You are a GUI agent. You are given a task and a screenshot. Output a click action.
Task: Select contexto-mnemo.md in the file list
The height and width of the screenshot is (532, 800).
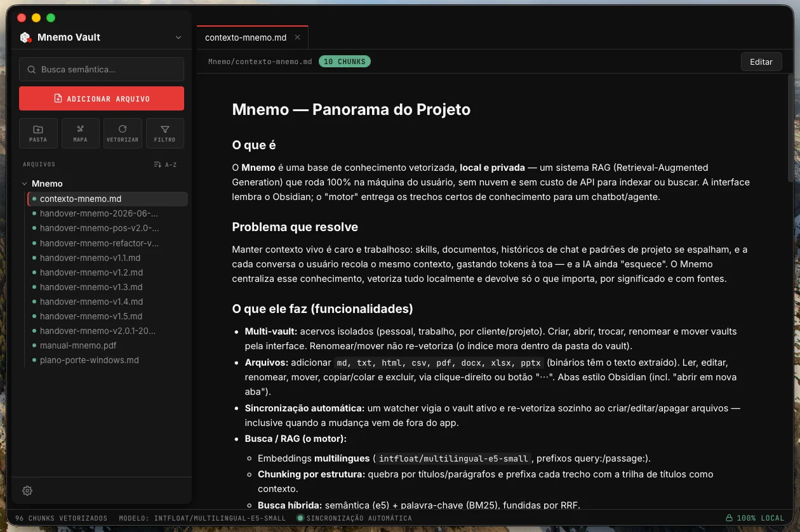tap(108, 199)
